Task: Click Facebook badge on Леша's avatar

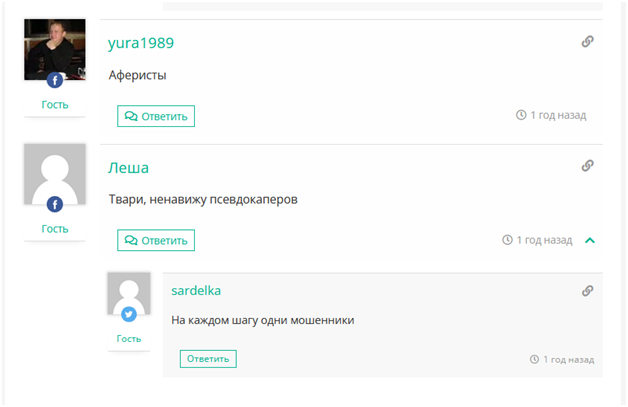Action: [55, 204]
